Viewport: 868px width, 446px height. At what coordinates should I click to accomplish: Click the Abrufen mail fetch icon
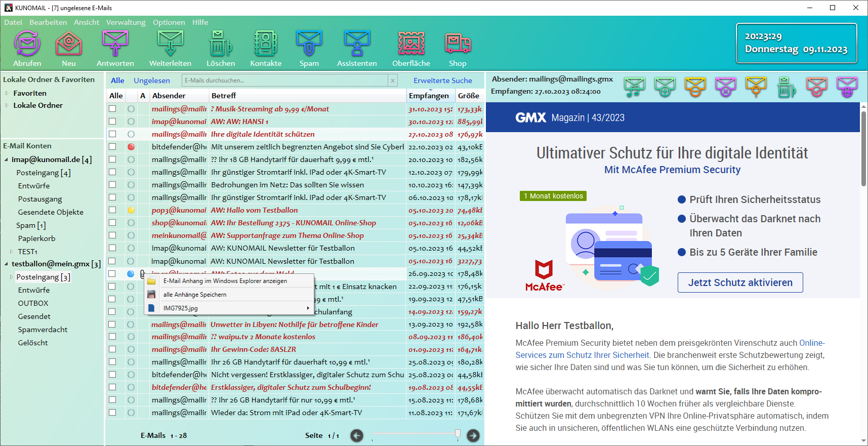[27, 44]
